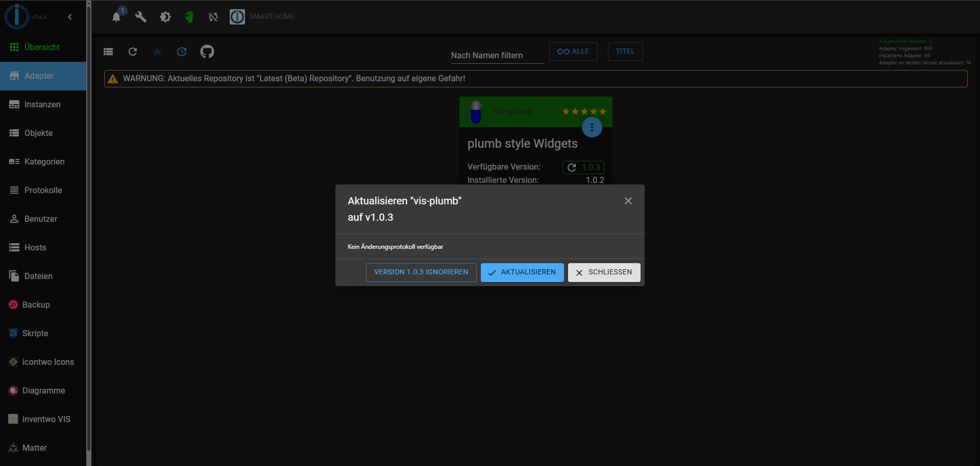Click the GitHub install-from-URL icon
Image resolution: width=980 pixels, height=466 pixels.
coord(207,52)
